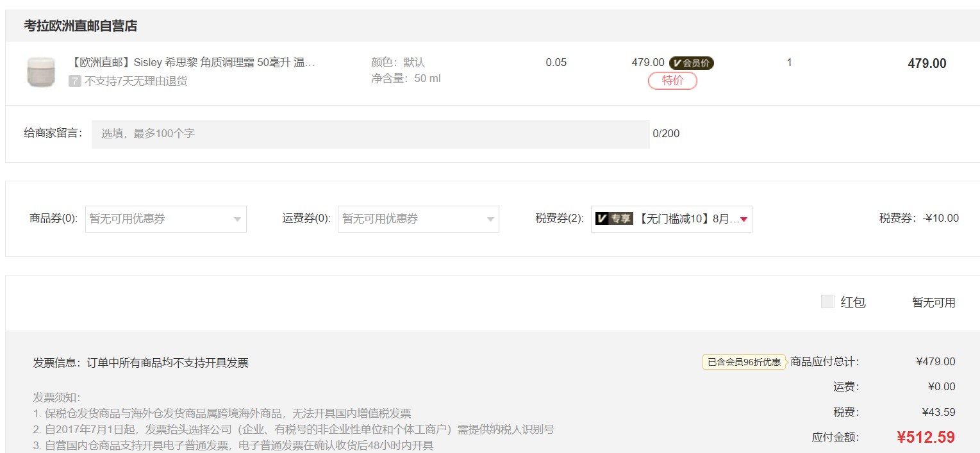The image size is (980, 453).
Task: Click the red arrow on 税费券 dropdown
Action: point(743,219)
